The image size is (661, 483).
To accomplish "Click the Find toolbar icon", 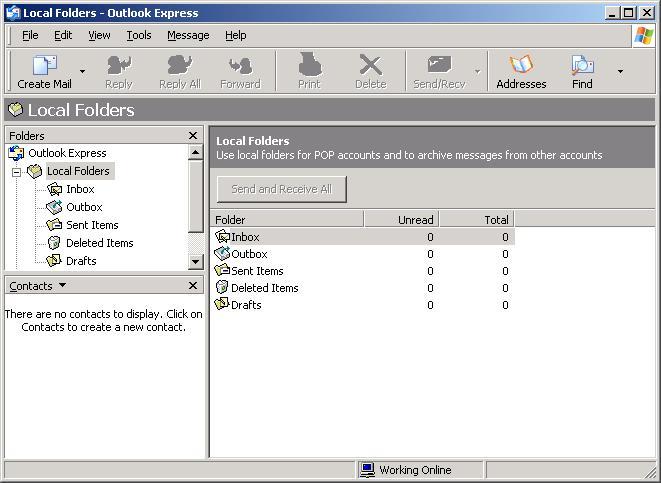I will tap(582, 65).
